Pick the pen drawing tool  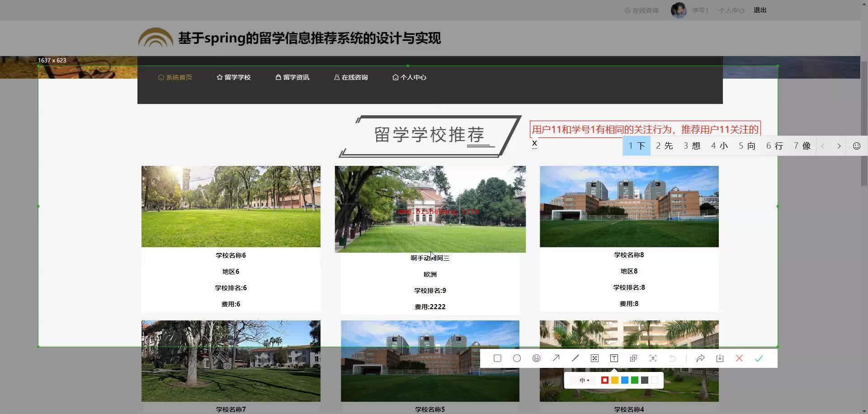(575, 358)
